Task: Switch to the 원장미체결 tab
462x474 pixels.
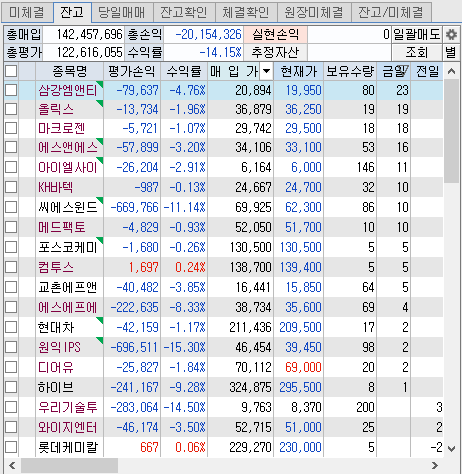Action: click(314, 12)
